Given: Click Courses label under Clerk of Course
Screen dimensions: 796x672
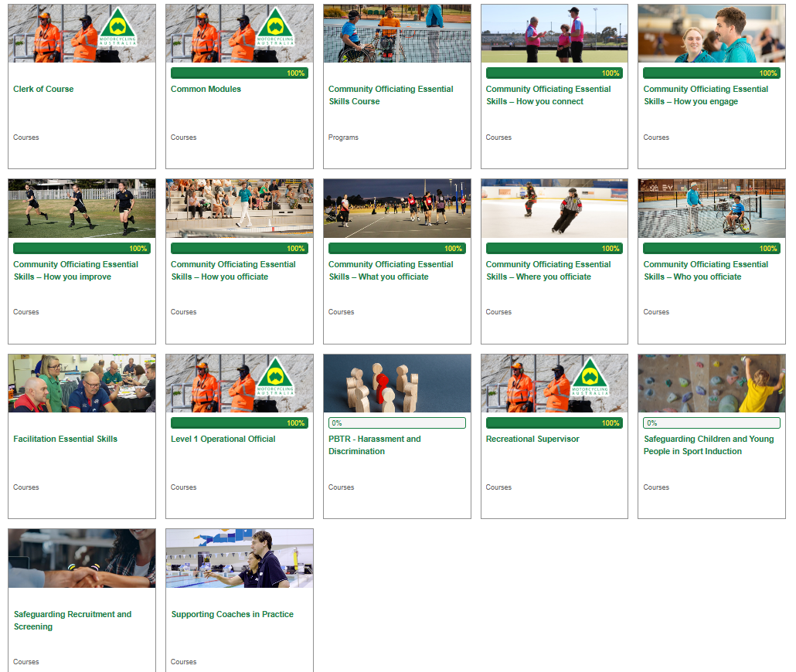Looking at the screenshot, I should click(26, 137).
